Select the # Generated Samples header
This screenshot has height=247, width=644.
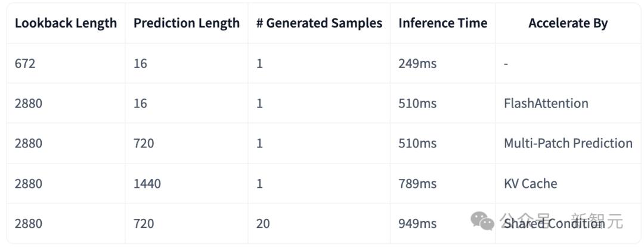(x=319, y=23)
